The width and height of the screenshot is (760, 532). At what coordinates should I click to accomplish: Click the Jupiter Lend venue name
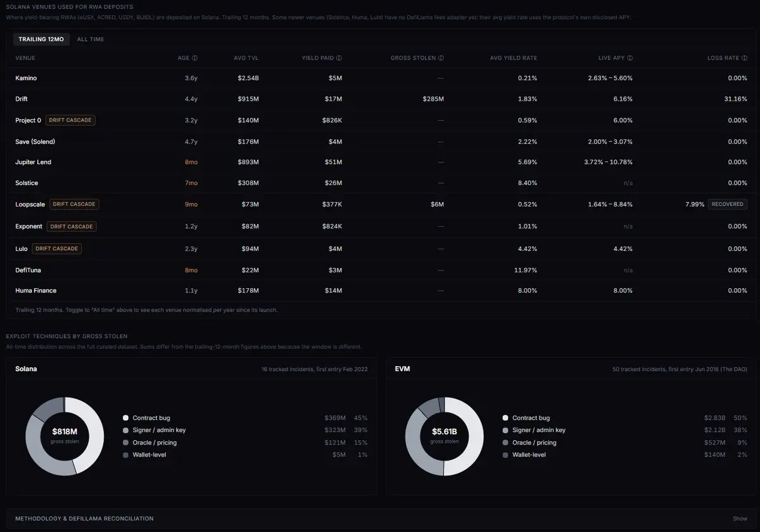point(33,162)
